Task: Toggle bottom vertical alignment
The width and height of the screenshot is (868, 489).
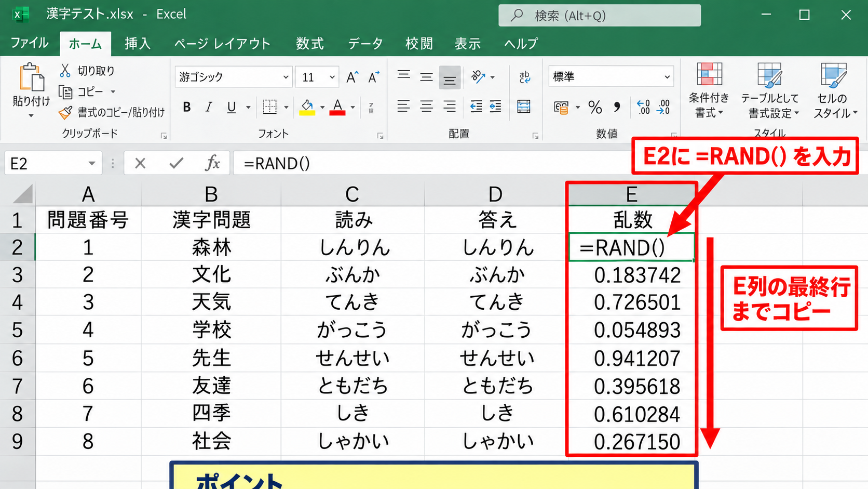Action: (450, 77)
